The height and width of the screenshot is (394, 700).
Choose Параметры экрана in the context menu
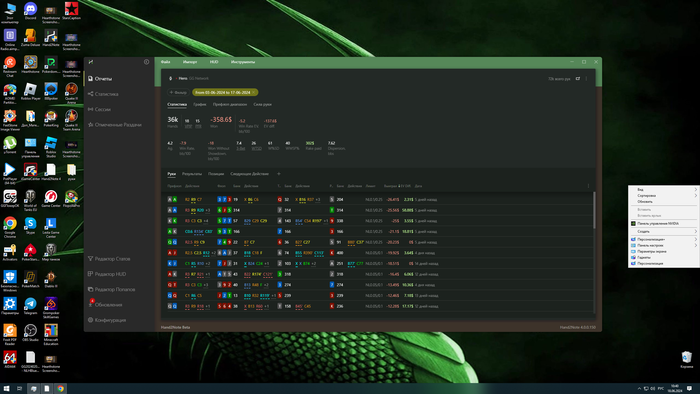pos(664,252)
